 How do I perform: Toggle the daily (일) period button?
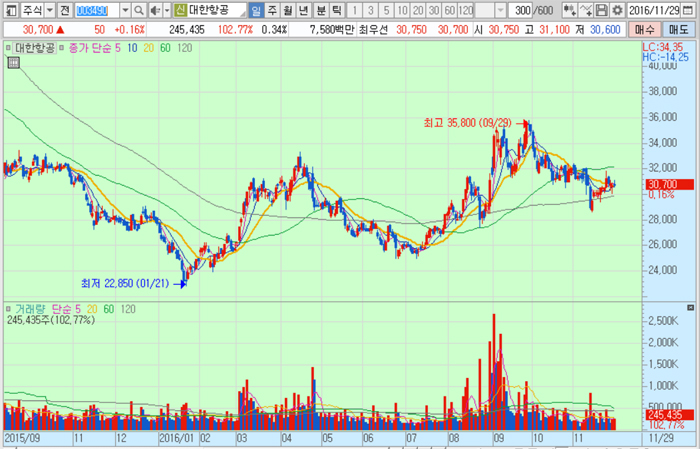pyautogui.click(x=257, y=10)
